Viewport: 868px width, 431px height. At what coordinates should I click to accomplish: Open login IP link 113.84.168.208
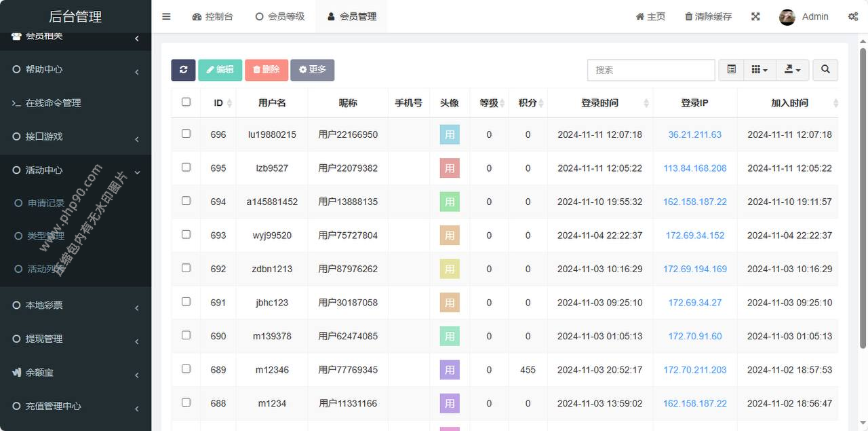pyautogui.click(x=694, y=168)
